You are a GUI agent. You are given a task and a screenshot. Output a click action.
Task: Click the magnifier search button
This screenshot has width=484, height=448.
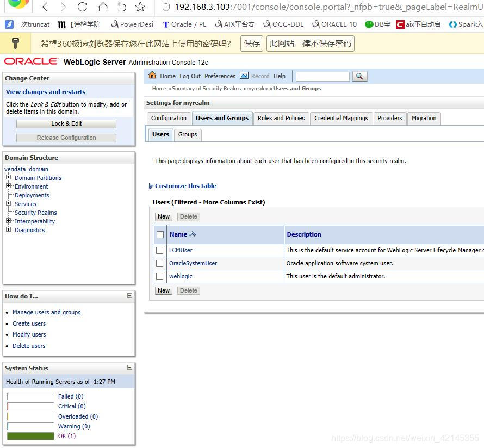click(x=359, y=76)
